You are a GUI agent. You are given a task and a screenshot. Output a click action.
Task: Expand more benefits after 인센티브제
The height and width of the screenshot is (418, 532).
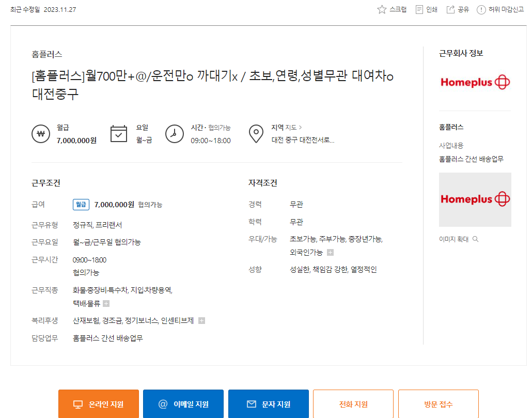[x=201, y=321]
